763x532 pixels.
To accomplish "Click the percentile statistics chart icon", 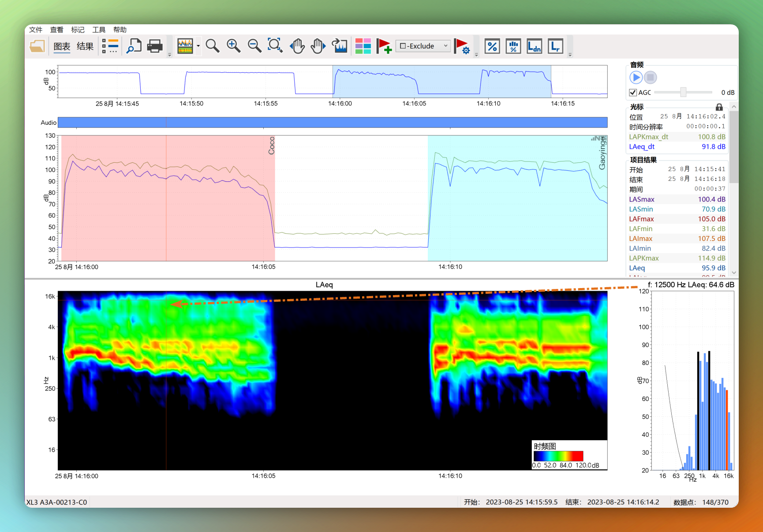I will [513, 46].
